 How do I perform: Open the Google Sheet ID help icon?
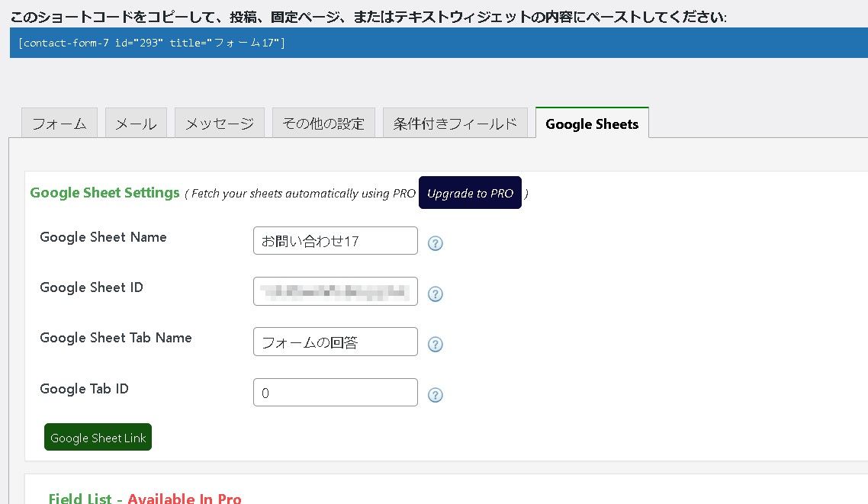pyautogui.click(x=435, y=294)
